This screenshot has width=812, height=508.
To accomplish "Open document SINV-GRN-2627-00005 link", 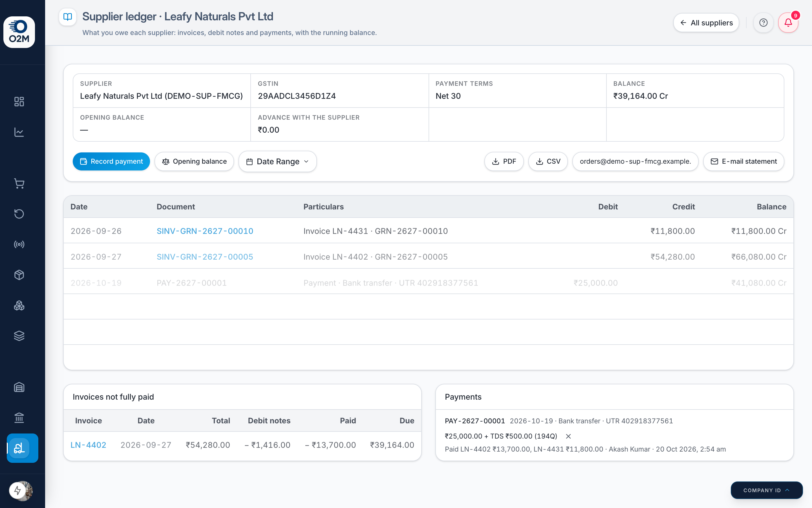I will click(x=205, y=257).
